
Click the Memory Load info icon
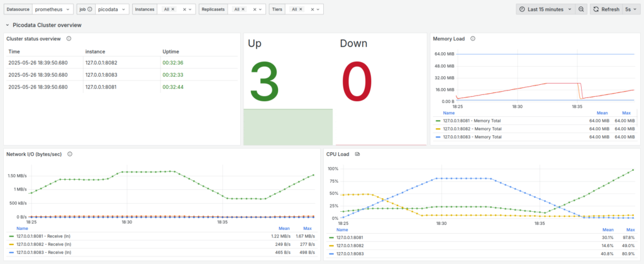(x=472, y=38)
